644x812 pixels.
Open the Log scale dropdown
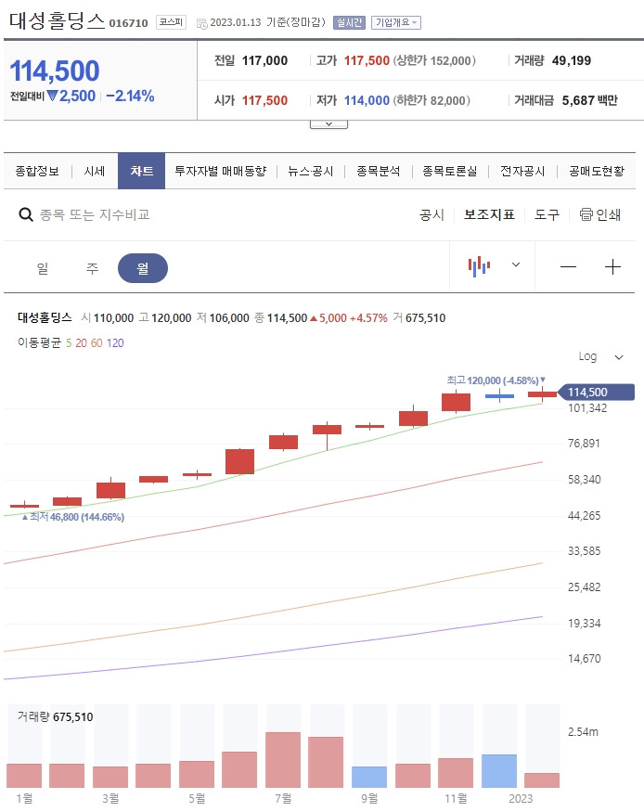600,356
